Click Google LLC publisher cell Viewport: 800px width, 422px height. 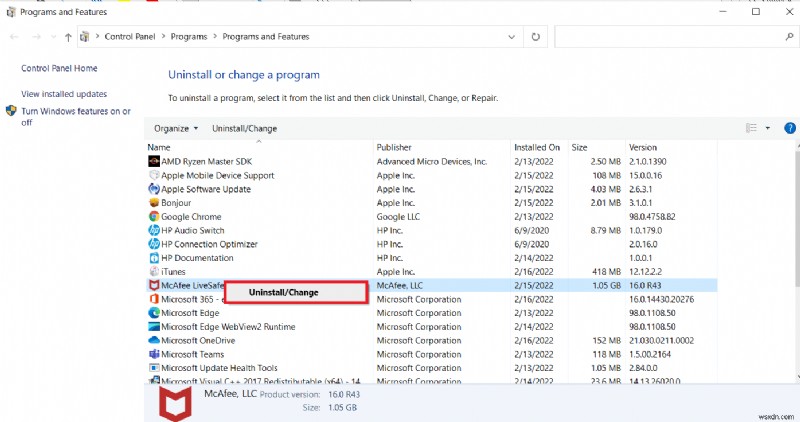pos(398,217)
